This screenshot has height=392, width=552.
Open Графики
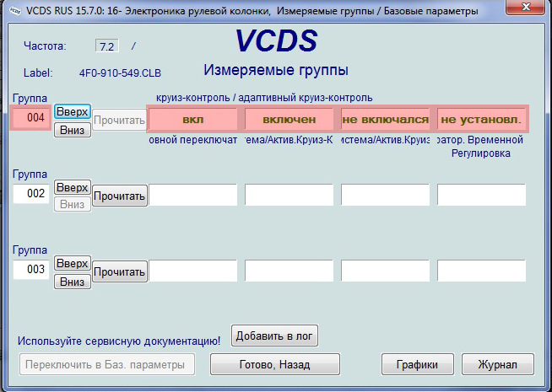418,364
